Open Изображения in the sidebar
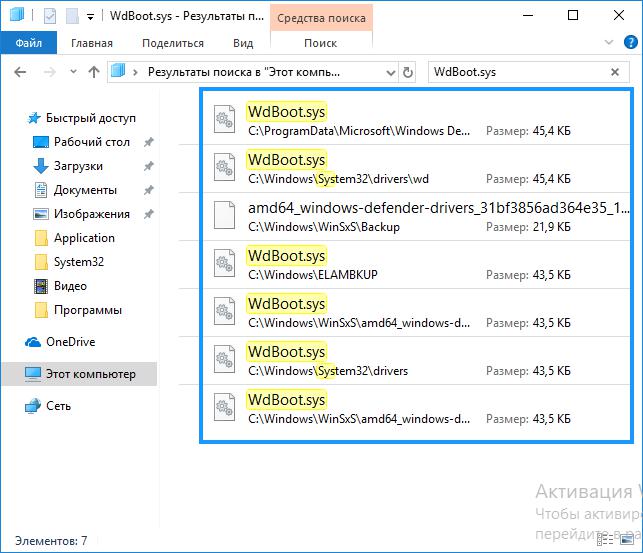Image resolution: width=643 pixels, height=553 pixels. (x=81, y=214)
